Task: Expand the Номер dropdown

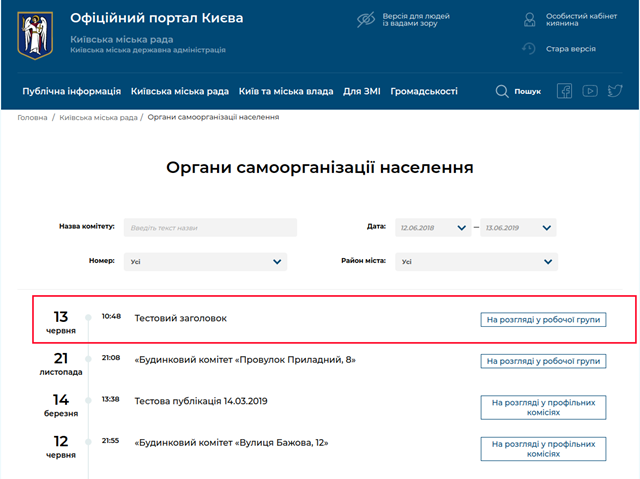Action: tap(205, 262)
